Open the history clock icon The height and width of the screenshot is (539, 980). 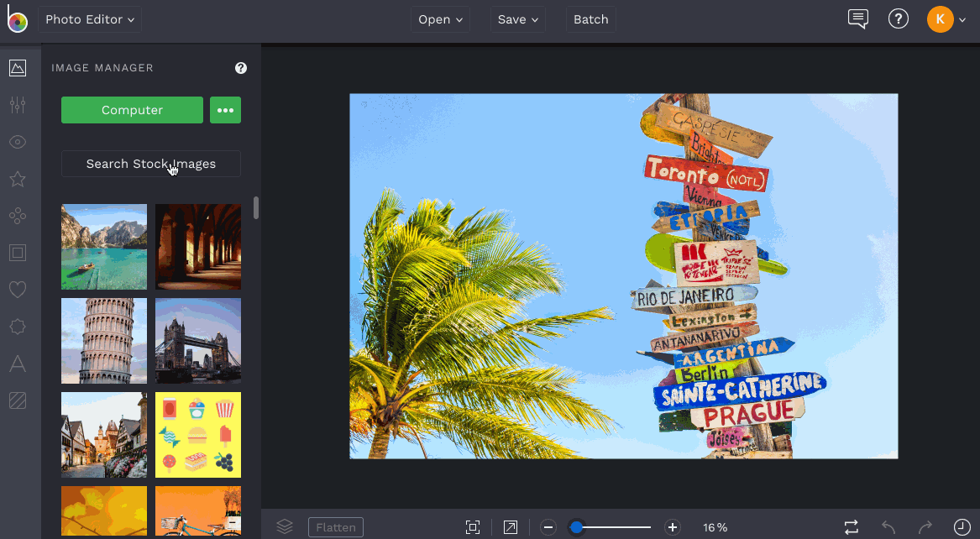[x=962, y=527]
